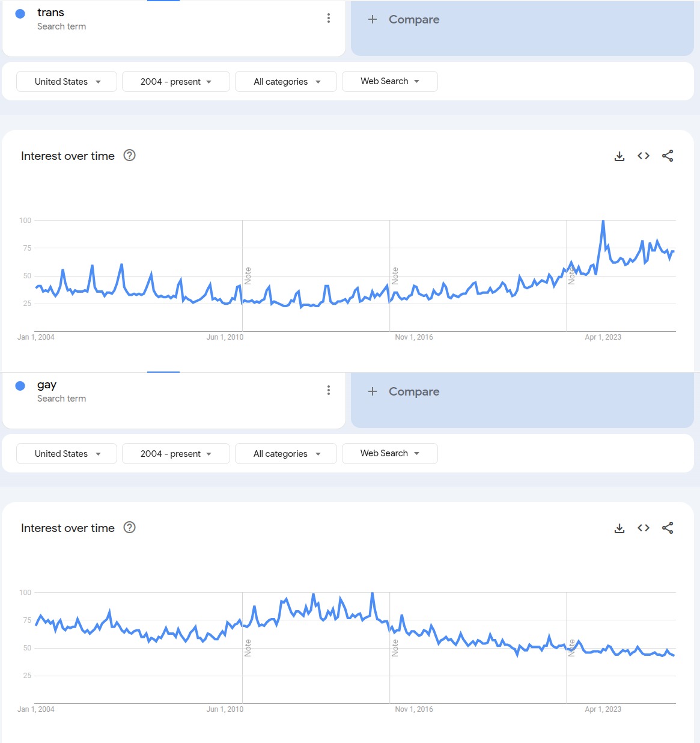The width and height of the screenshot is (700, 743).
Task: Click the trans search term field
Action: 51,13
